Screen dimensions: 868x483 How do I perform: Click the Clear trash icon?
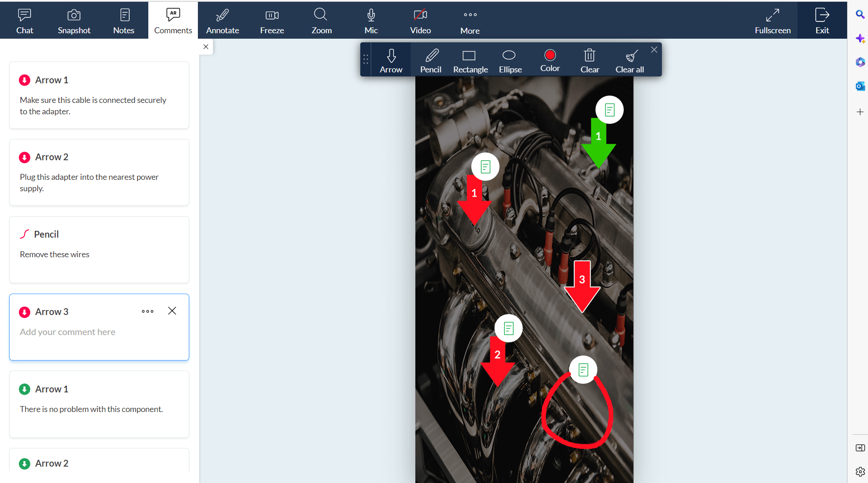590,60
